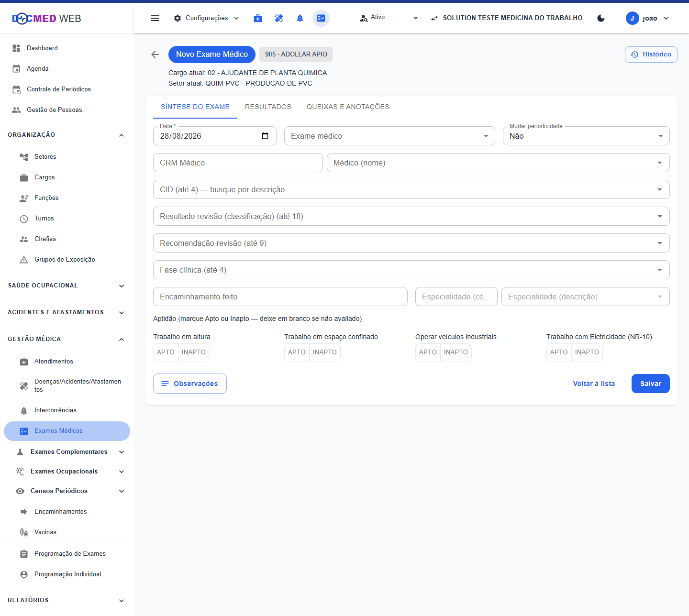Click the CRM Médico input field

tap(238, 163)
